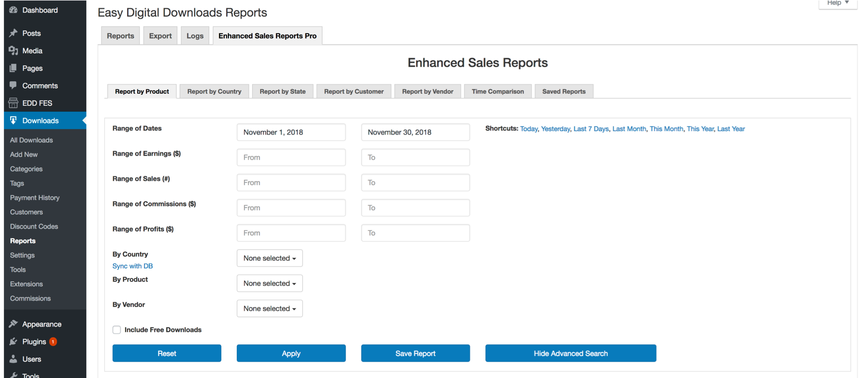Click the end date field November 30, 2018
This screenshot has height=378, width=868.
(x=415, y=132)
